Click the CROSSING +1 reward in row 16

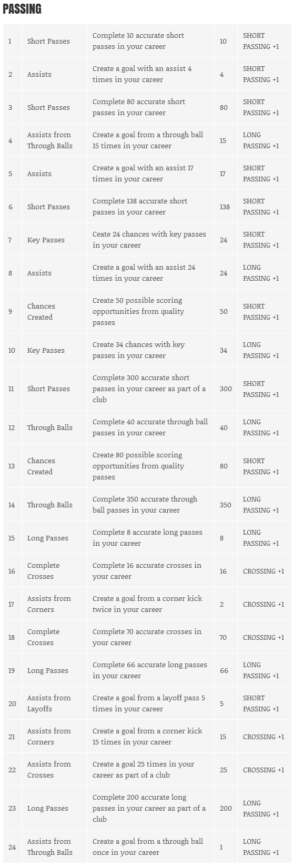263,571
